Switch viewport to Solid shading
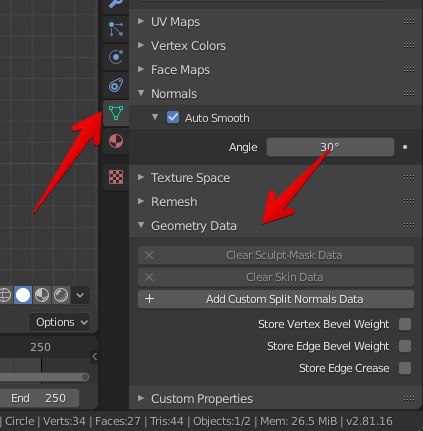The height and width of the screenshot is (431, 423). (23, 295)
